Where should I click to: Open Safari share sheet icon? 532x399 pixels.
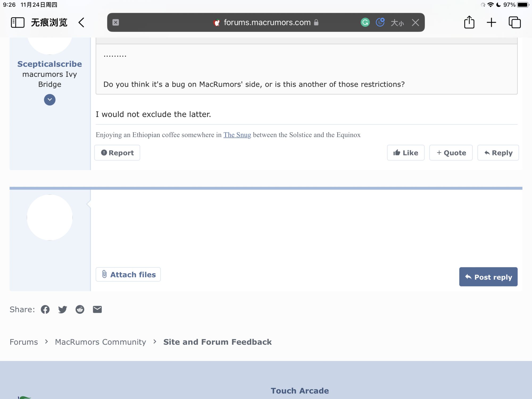coord(469,22)
